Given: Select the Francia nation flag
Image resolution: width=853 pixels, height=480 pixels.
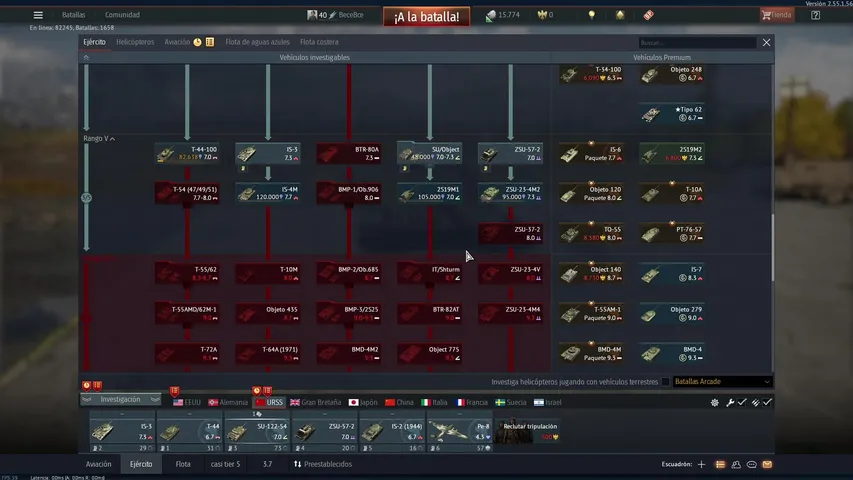Looking at the screenshot, I should click(472, 403).
